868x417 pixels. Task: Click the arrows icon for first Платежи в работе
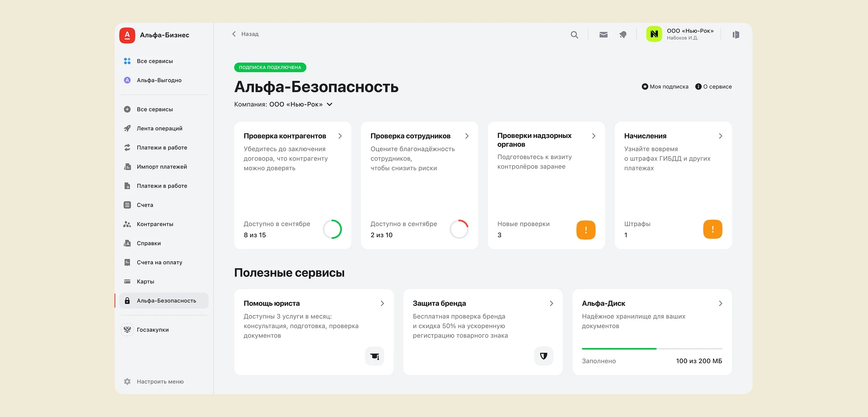(x=127, y=147)
